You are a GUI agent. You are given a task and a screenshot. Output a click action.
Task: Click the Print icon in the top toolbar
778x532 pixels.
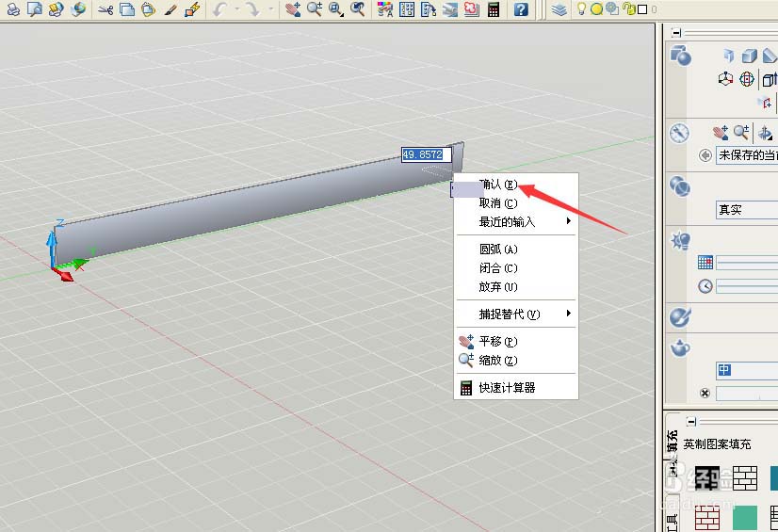tap(13, 8)
